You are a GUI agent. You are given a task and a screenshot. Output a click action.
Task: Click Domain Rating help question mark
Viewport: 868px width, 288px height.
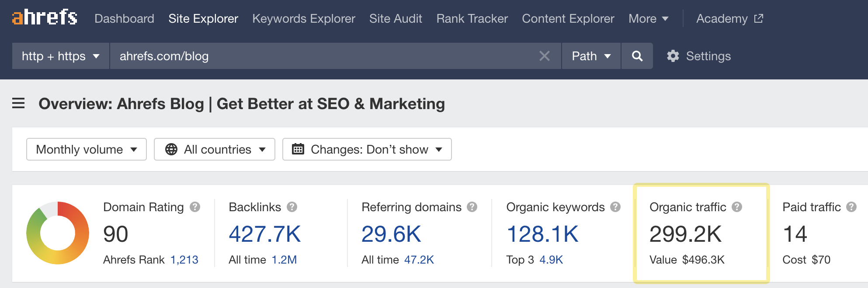click(195, 207)
